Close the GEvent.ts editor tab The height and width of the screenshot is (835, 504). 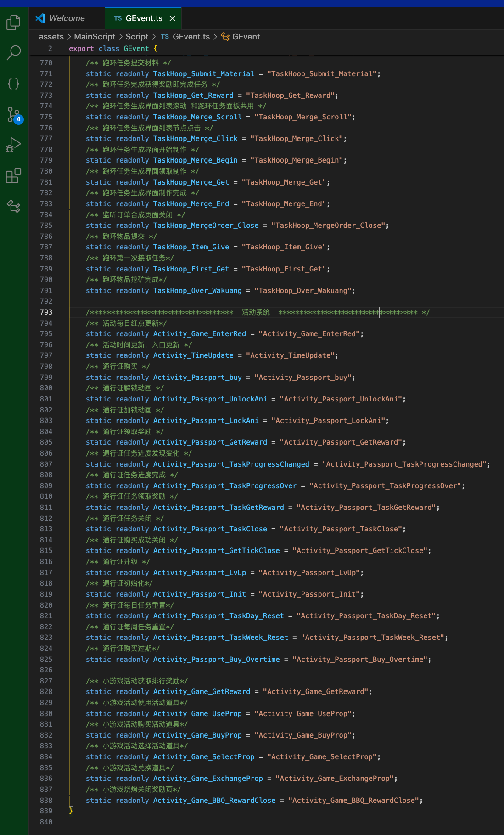tap(173, 18)
